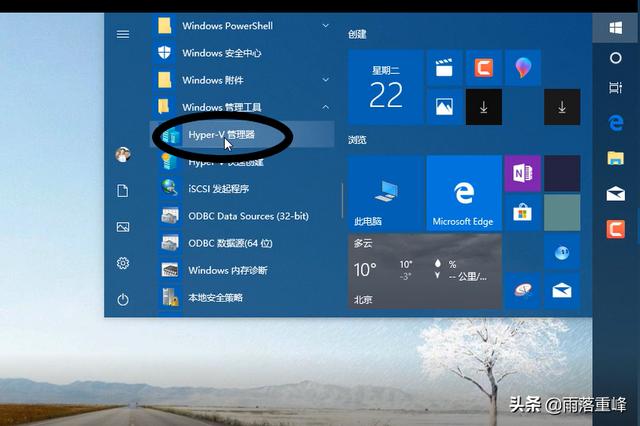This screenshot has height=426, width=640.
Task: Open the OneNote tile
Action: tap(522, 173)
